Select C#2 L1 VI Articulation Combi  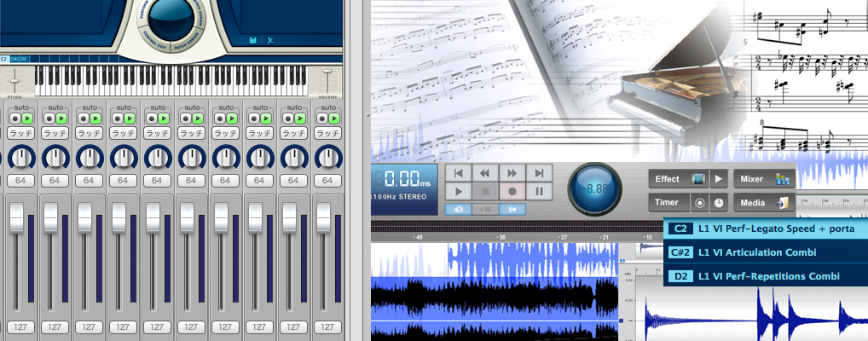pyautogui.click(x=765, y=252)
